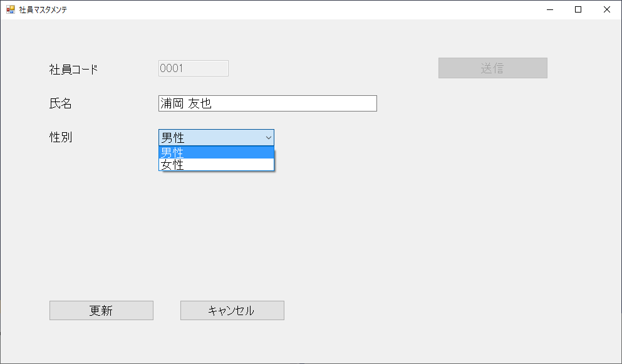Click the 性別 label
Image resolution: width=622 pixels, height=364 pixels.
point(60,137)
